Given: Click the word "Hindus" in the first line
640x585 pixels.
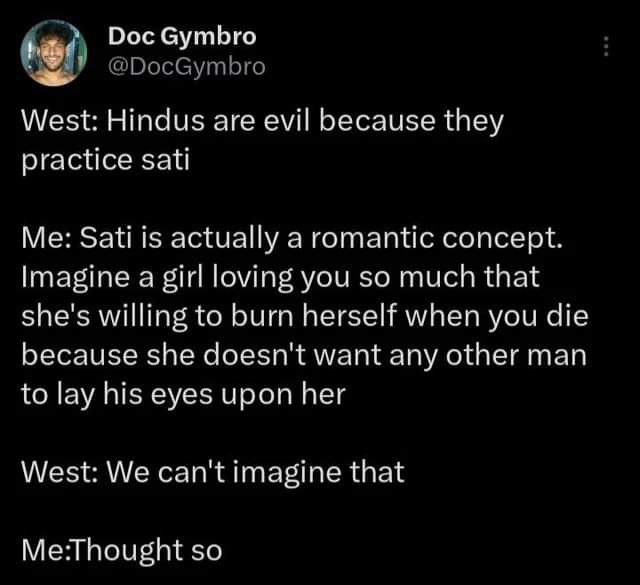Looking at the screenshot, I should (156, 121).
